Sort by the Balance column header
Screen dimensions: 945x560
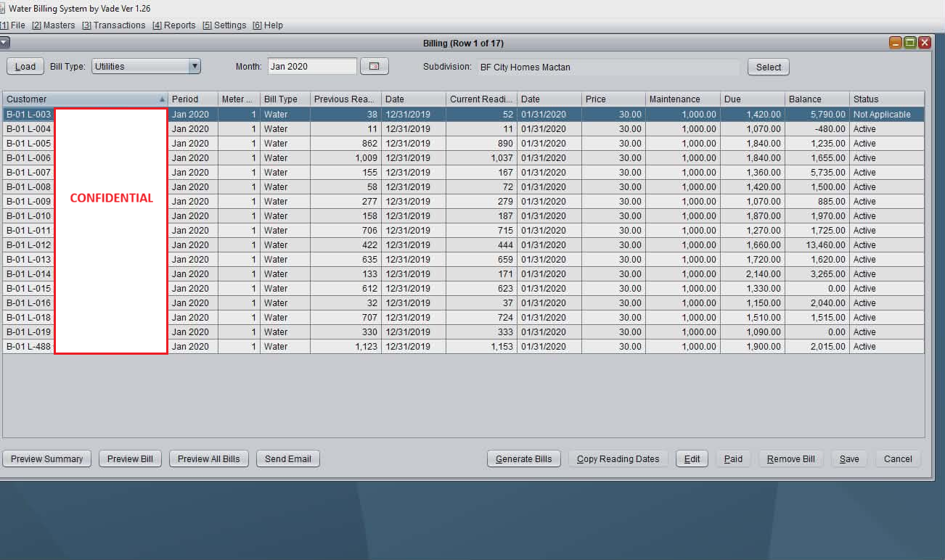(817, 99)
